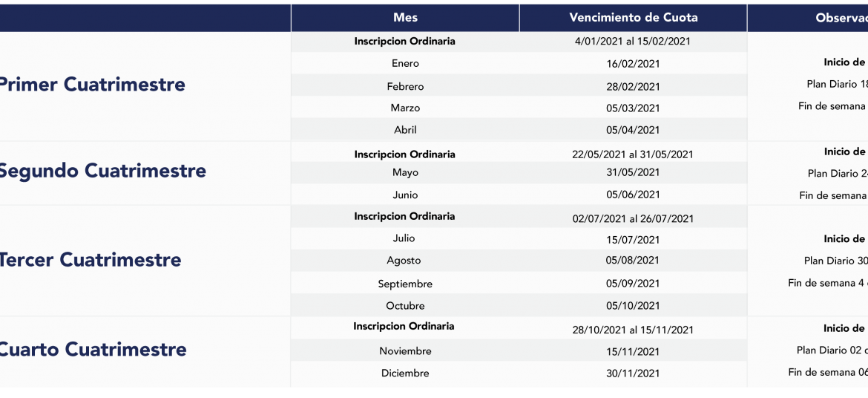Viewport: 868px width, 398px height.
Task: Select the Tercer Cuatrimestre heading
Action: pos(90,259)
